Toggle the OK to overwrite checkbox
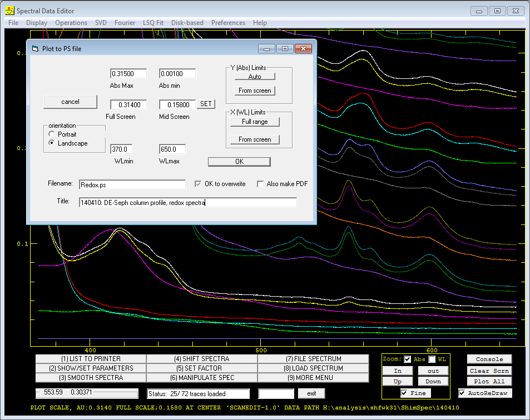 coord(198,184)
